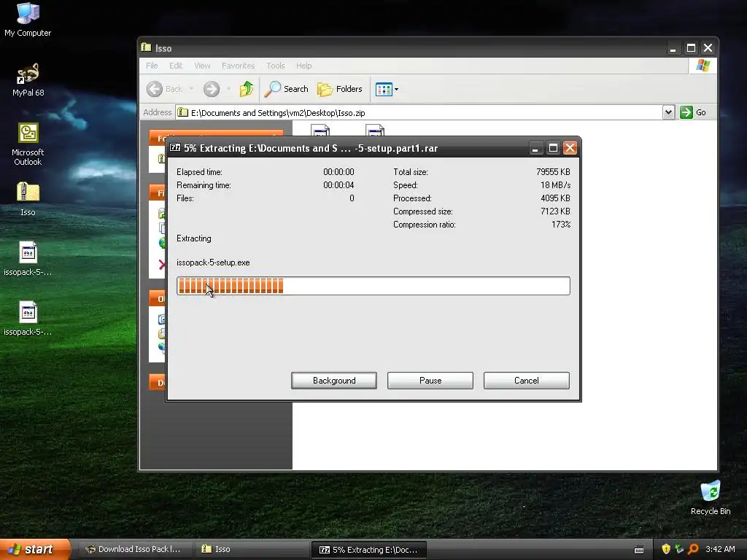This screenshot has width=747, height=560.
Task: Click the orange extraction progress bar
Action: [x=373, y=286]
